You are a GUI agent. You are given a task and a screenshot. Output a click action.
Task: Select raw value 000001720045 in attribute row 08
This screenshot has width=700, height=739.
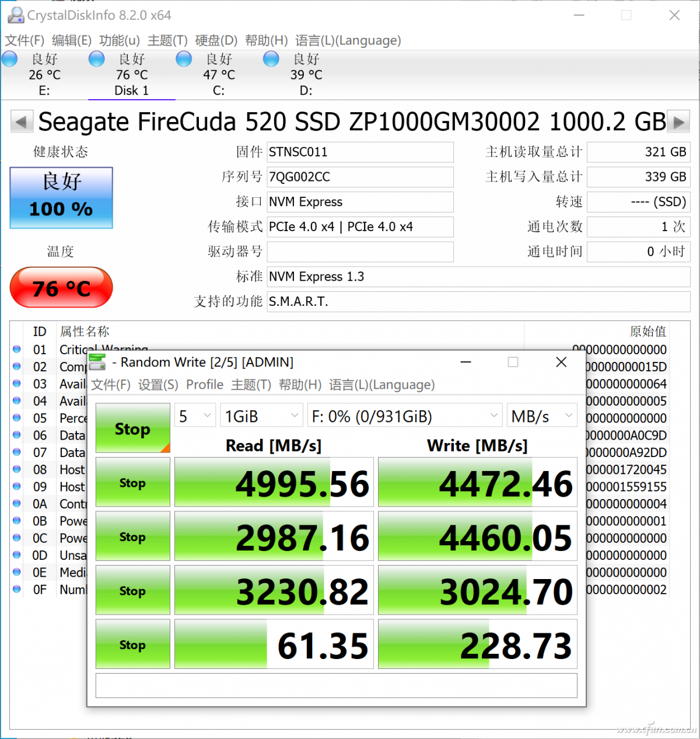[626, 470]
